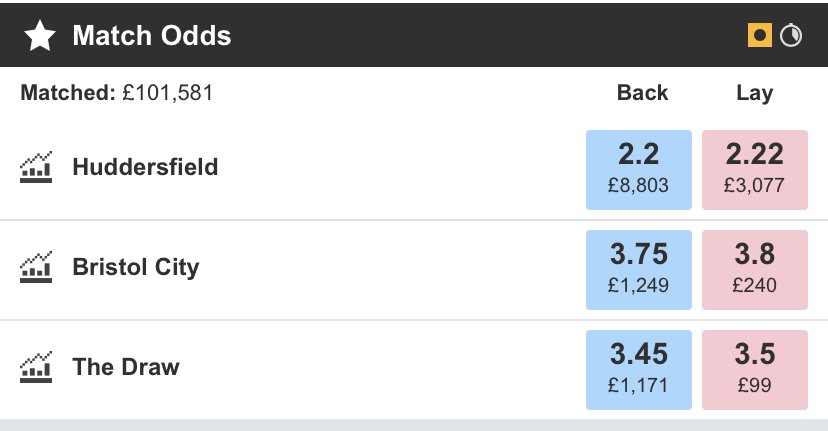Select the Bristol City runner name
828x431 pixels.
(x=136, y=268)
